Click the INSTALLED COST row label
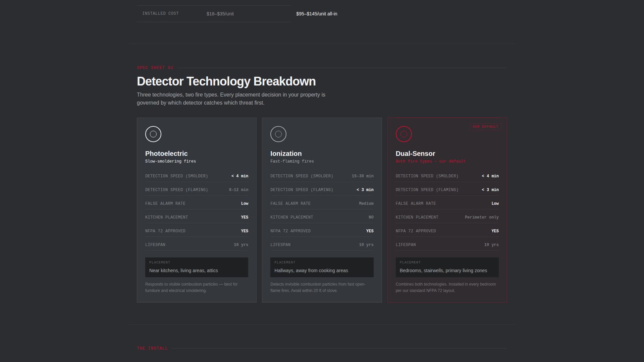Viewport: 644px width, 362px height. [160, 13]
